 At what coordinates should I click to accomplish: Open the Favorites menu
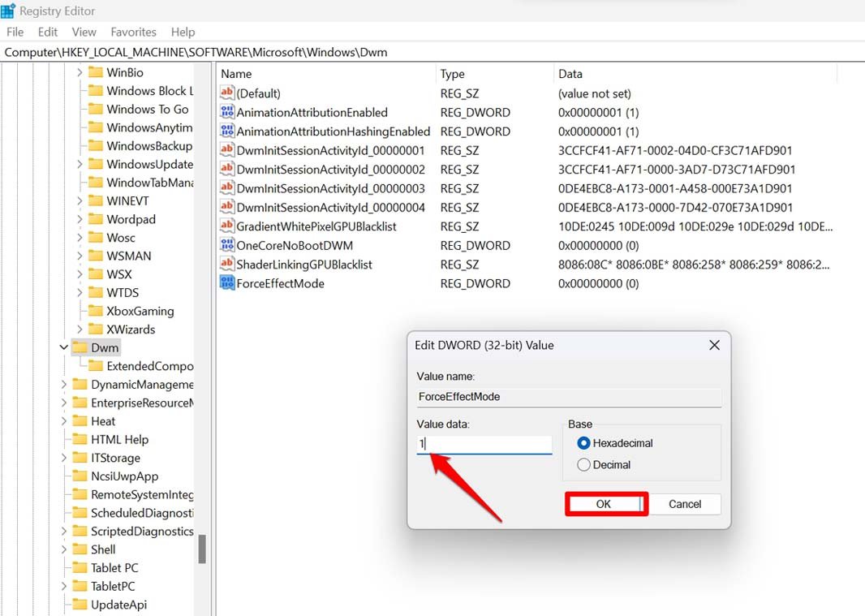(x=133, y=32)
